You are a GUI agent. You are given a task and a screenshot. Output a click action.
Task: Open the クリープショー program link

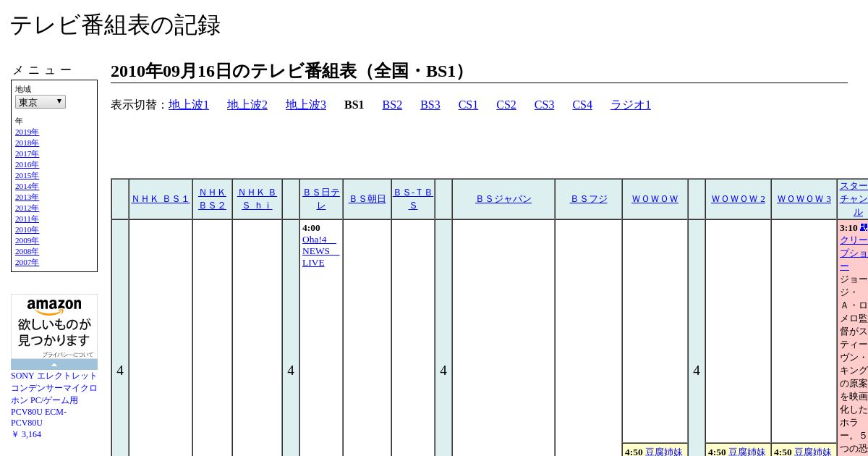click(854, 253)
